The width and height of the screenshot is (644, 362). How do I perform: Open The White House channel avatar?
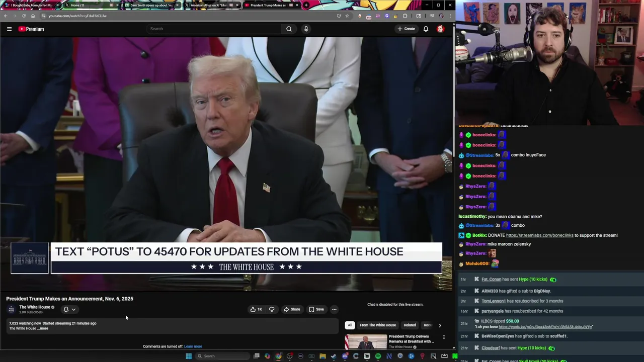[x=11, y=309]
